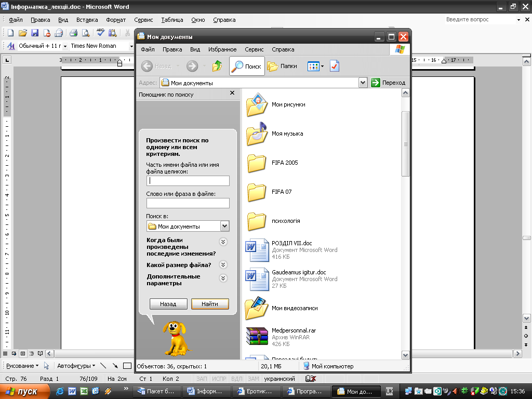Click the Forward arrow in the Explorer window
This screenshot has width=532, height=399.
192,66
